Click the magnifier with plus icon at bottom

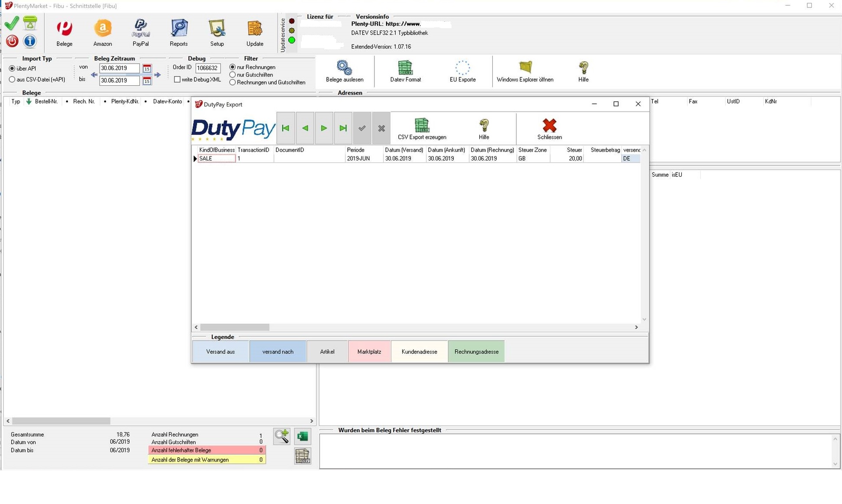pos(282,436)
